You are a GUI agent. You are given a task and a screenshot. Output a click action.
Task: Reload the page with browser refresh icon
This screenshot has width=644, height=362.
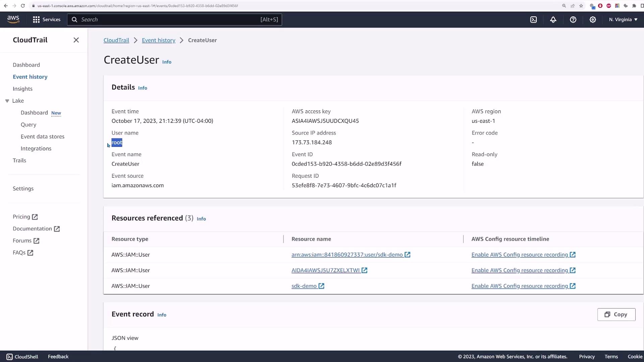(x=23, y=6)
